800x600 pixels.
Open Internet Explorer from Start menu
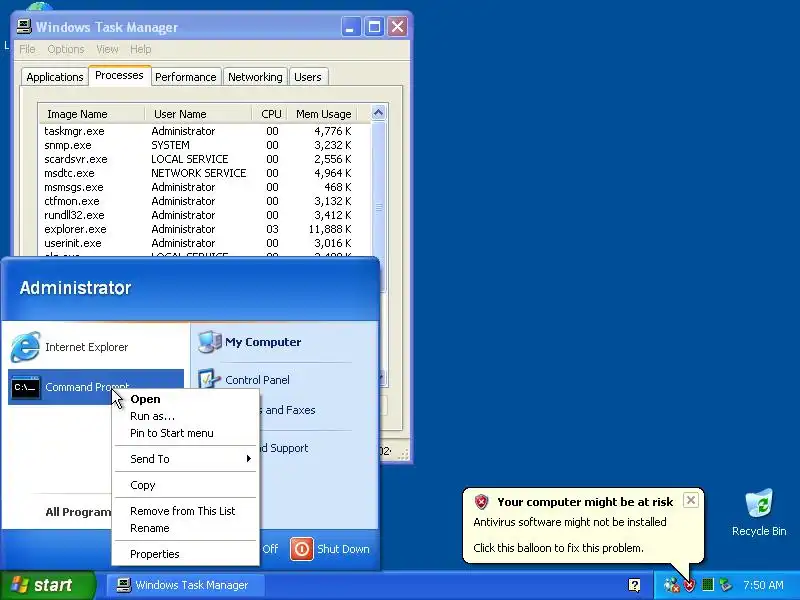[x=95, y=347]
